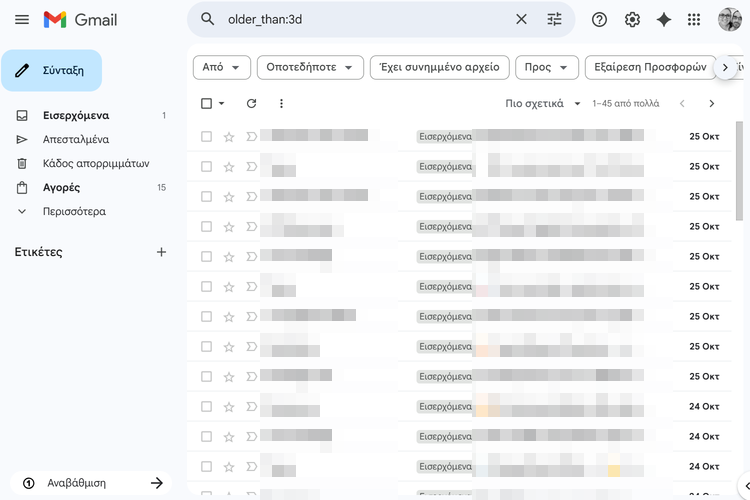Open the Support help icon
750x500 pixels.
[x=600, y=20]
